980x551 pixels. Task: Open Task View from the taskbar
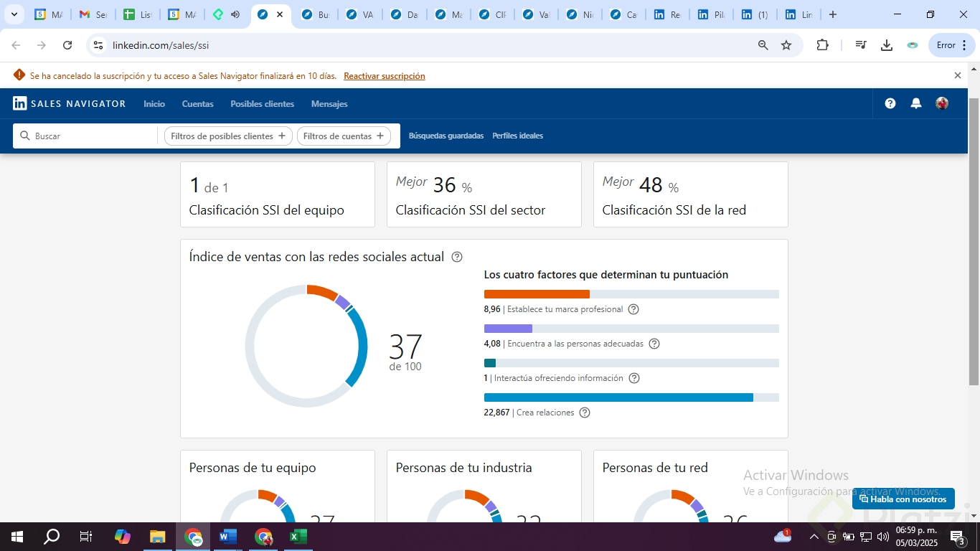(86, 537)
